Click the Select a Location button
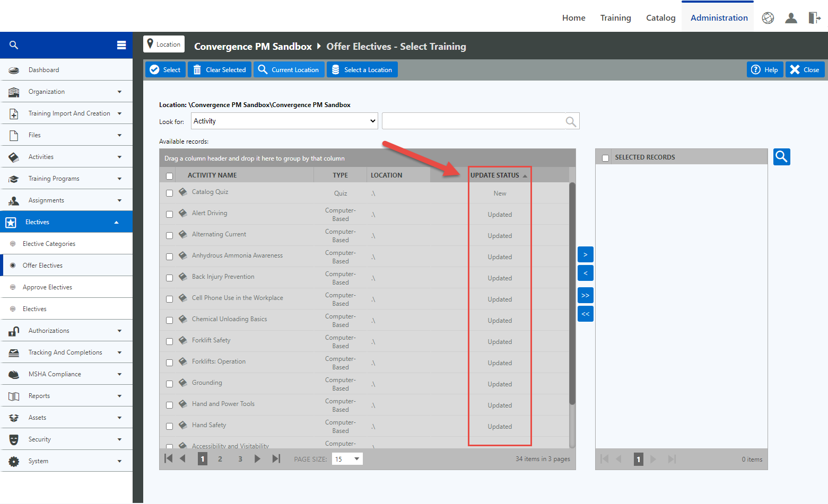828x504 pixels. (362, 69)
